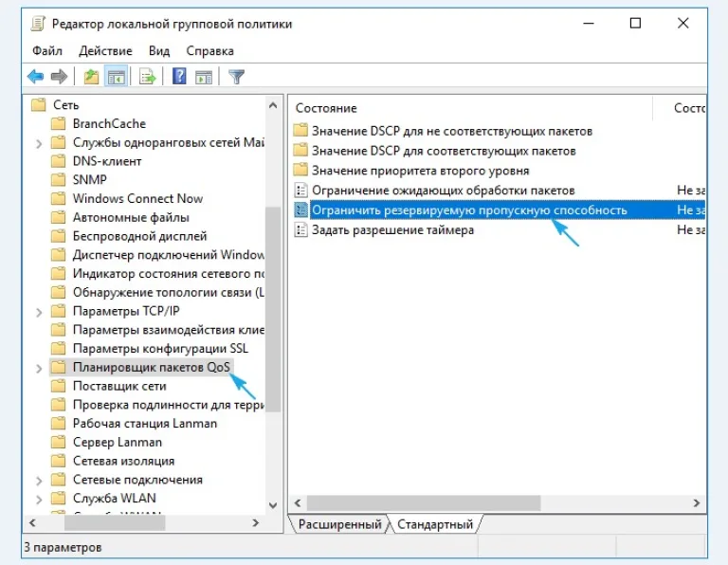The image size is (728, 565).
Task: Select "Параметры конфигурации SSL" in tree
Action: pyautogui.click(x=160, y=348)
